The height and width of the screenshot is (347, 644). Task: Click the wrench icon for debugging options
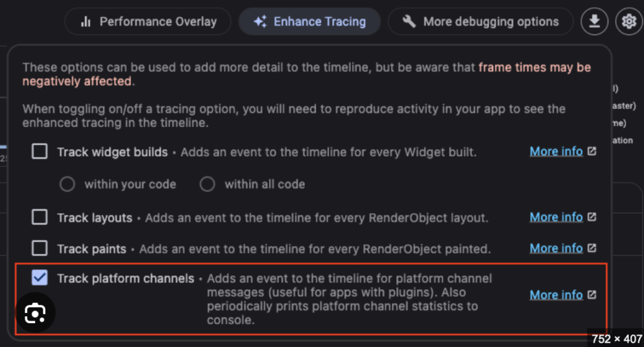point(409,22)
